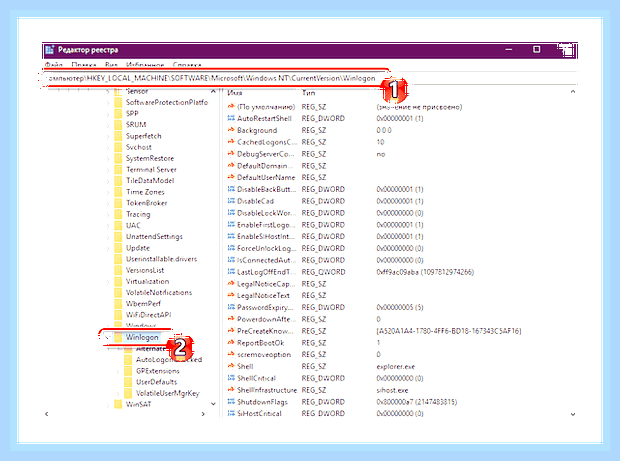Viewport: 620px width, 461px height.
Task: Minimize the Registry Editor window
Action: (509, 50)
